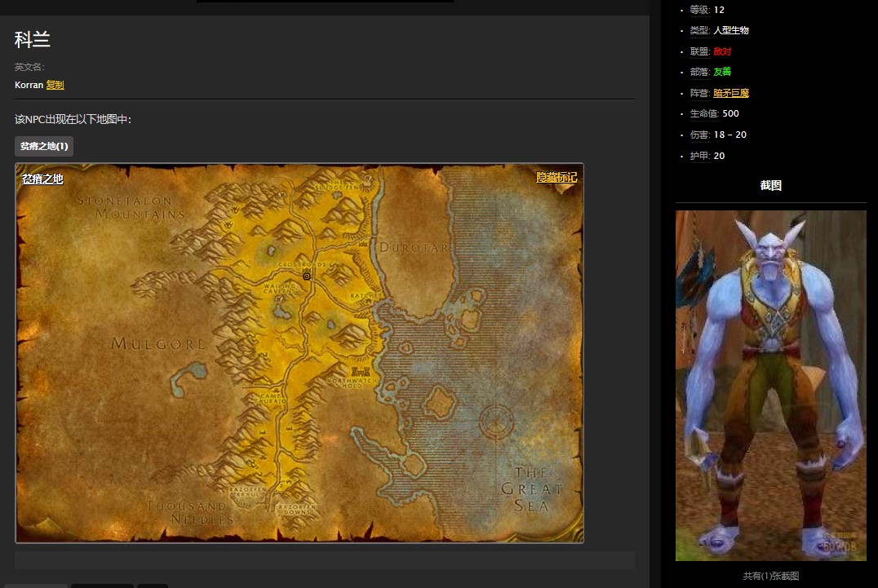Copy the English name via 复制 link
878x588 pixels.
coord(55,85)
